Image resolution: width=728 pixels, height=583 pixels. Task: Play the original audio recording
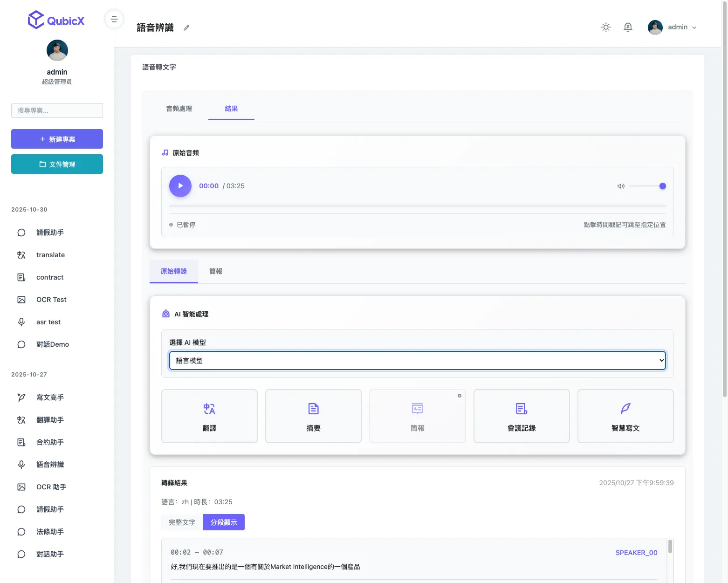point(180,186)
